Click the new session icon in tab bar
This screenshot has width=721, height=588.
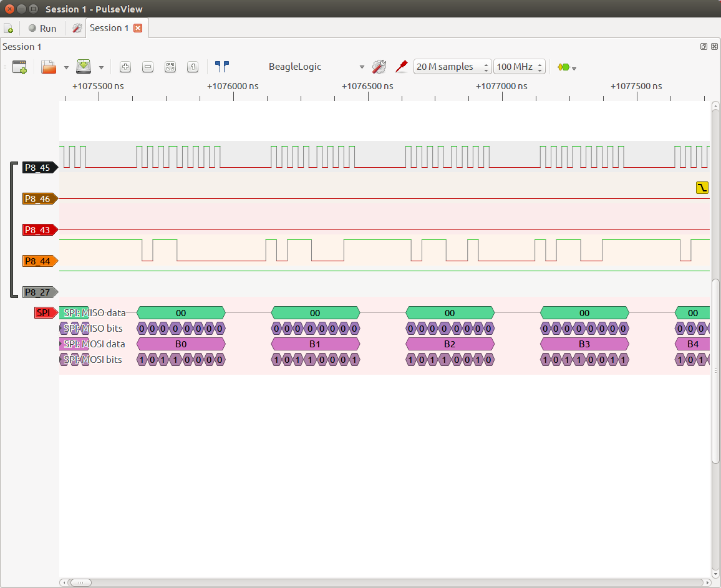pyautogui.click(x=9, y=29)
